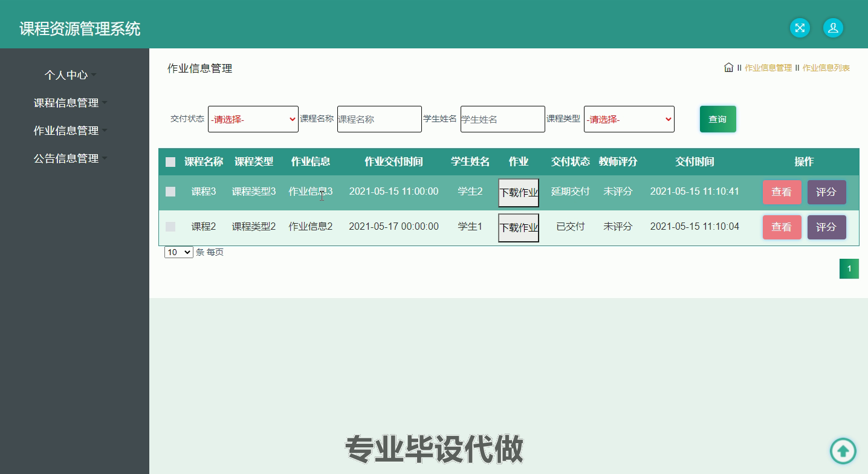View details of 课程3 row
This screenshot has height=474, width=868.
pos(782,192)
